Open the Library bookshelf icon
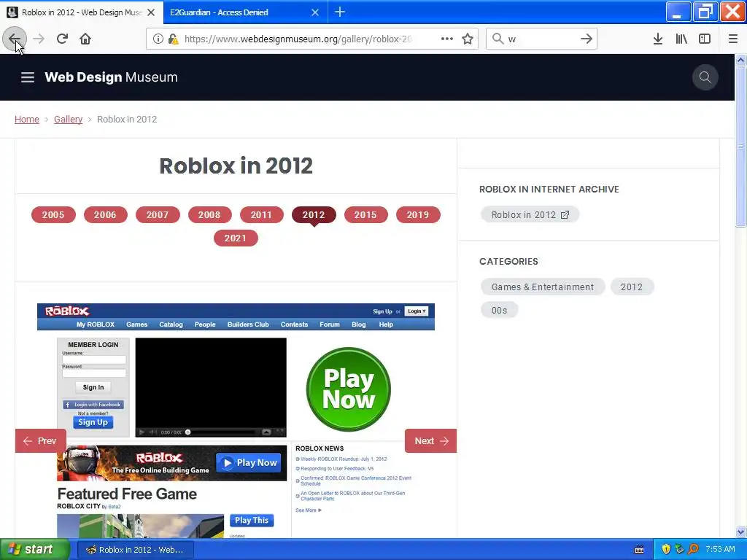Viewport: 747px width, 560px height. point(681,39)
